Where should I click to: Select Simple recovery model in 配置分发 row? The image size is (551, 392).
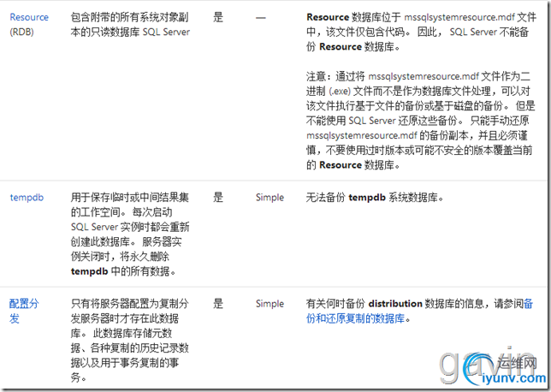(270, 304)
